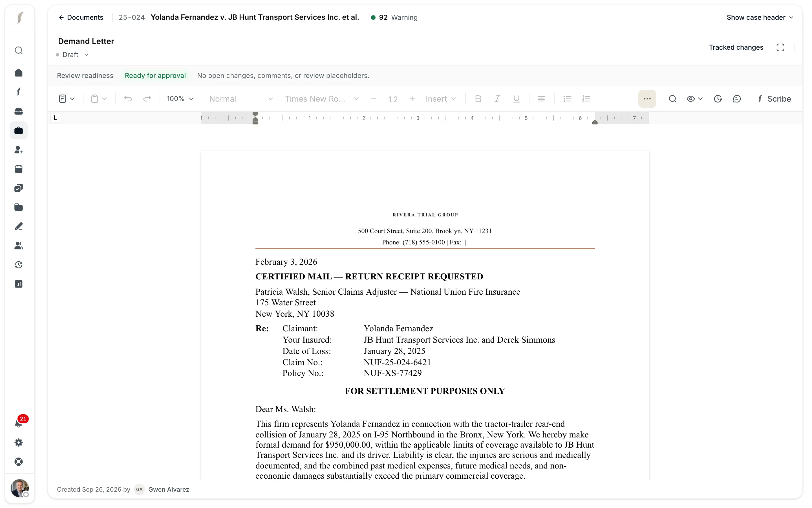Open the reports chart sidebar icon
812x508 pixels.
click(x=19, y=284)
